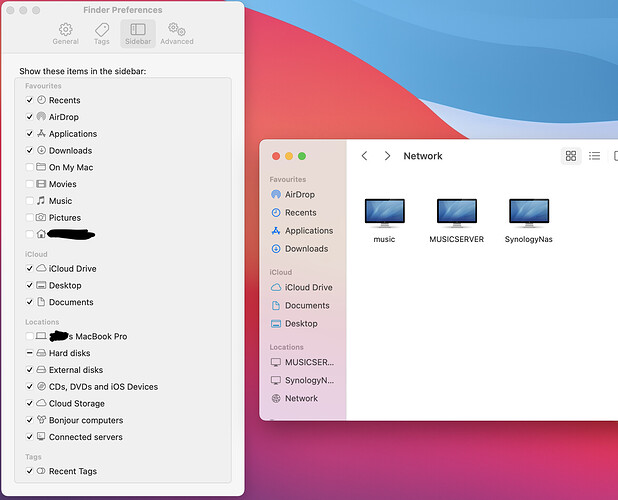Enable the On My Mac checkbox
The height and width of the screenshot is (500, 618).
30,167
